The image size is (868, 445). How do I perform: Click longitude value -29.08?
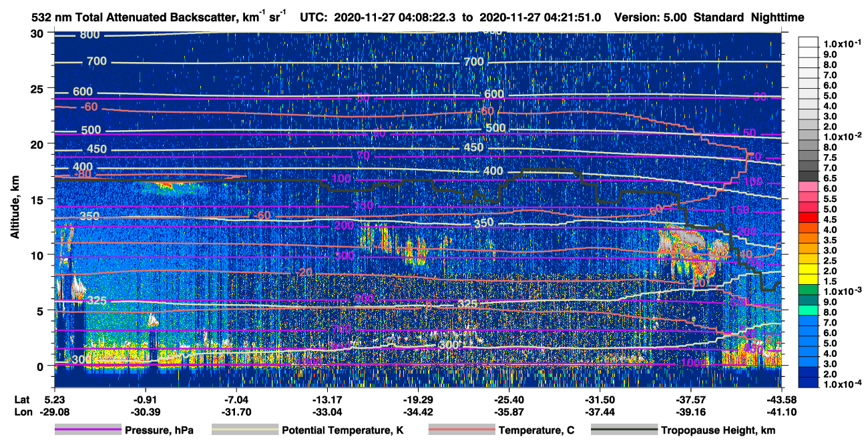[54, 412]
